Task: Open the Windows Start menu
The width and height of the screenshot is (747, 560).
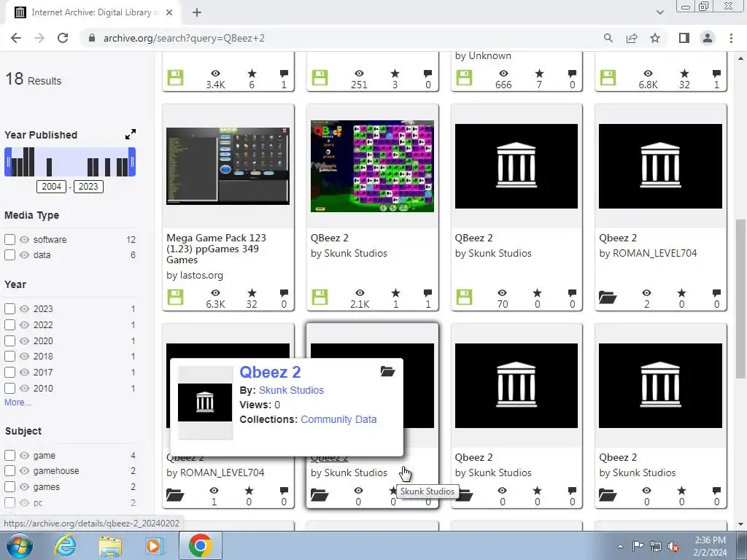Action: point(19,545)
